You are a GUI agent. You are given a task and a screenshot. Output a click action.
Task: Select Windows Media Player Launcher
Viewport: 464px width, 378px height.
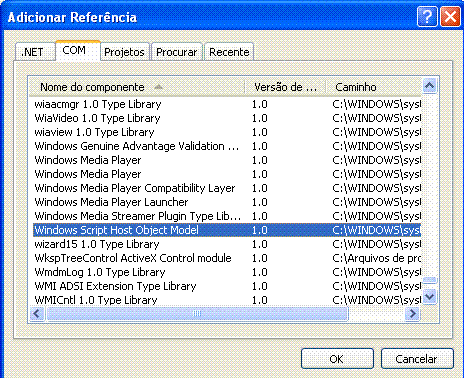(x=227, y=202)
